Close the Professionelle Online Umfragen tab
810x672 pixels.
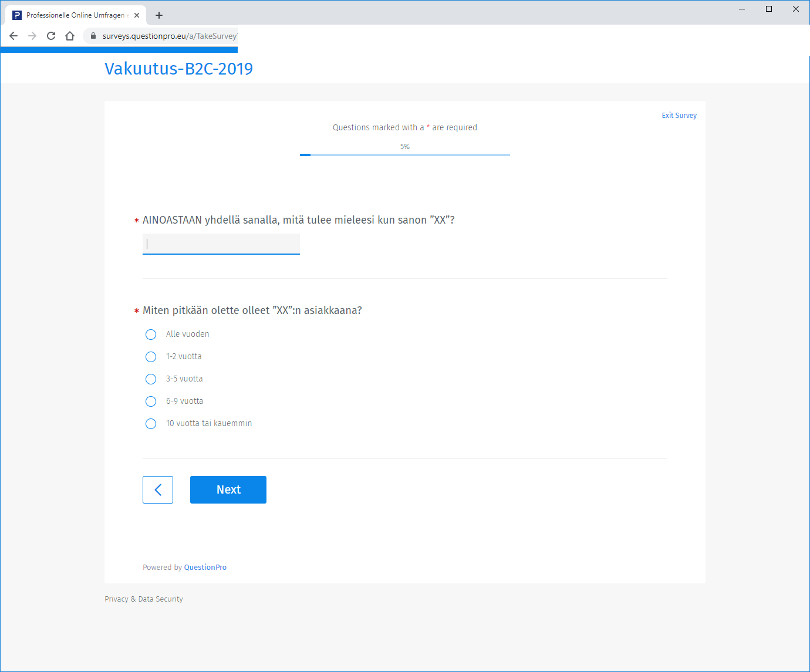[137, 15]
